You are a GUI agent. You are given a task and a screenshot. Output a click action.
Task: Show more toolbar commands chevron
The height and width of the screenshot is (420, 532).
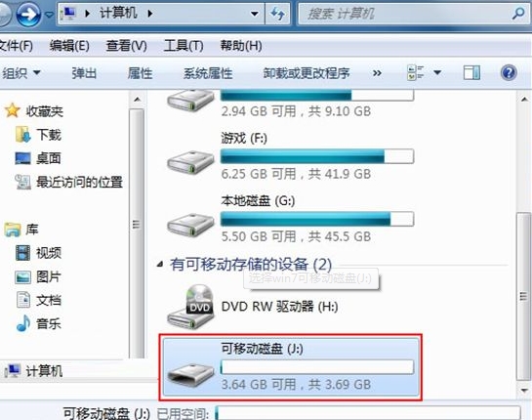coord(377,73)
